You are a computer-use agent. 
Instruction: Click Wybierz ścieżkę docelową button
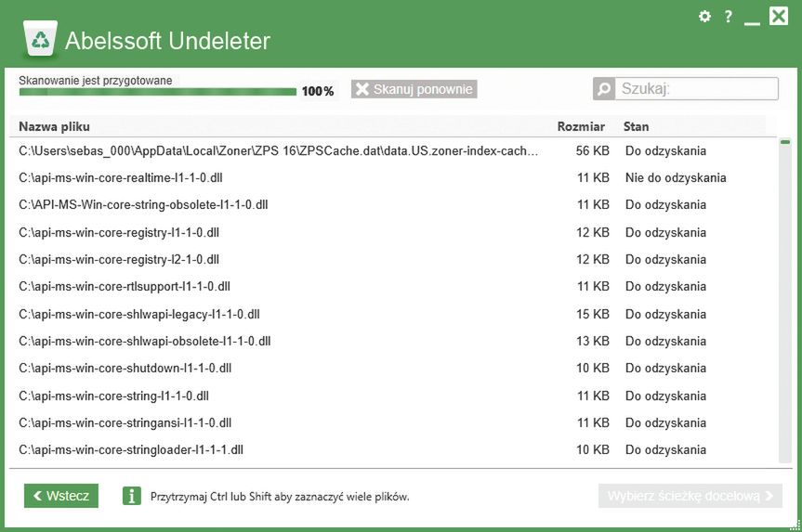click(x=690, y=496)
